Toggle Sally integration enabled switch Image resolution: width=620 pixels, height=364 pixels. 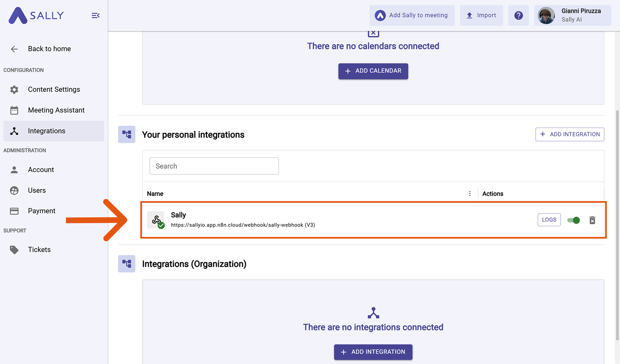click(574, 220)
